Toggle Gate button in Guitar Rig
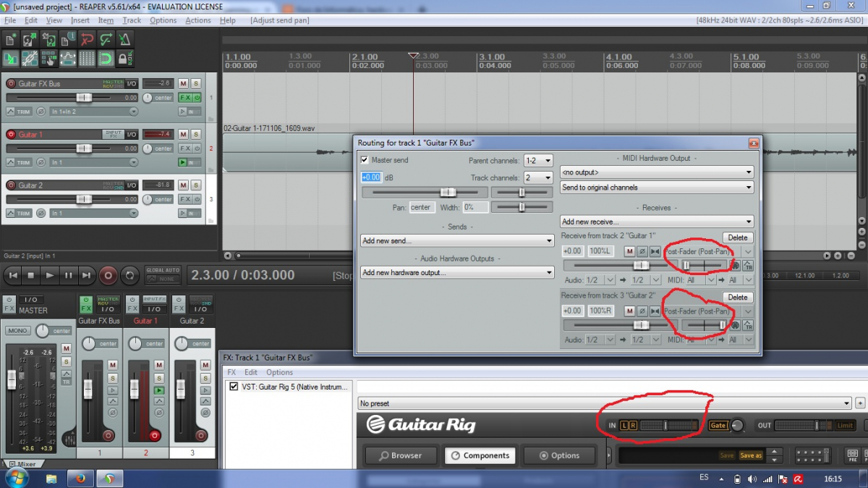Viewport: 868px width, 488px height. tap(718, 426)
